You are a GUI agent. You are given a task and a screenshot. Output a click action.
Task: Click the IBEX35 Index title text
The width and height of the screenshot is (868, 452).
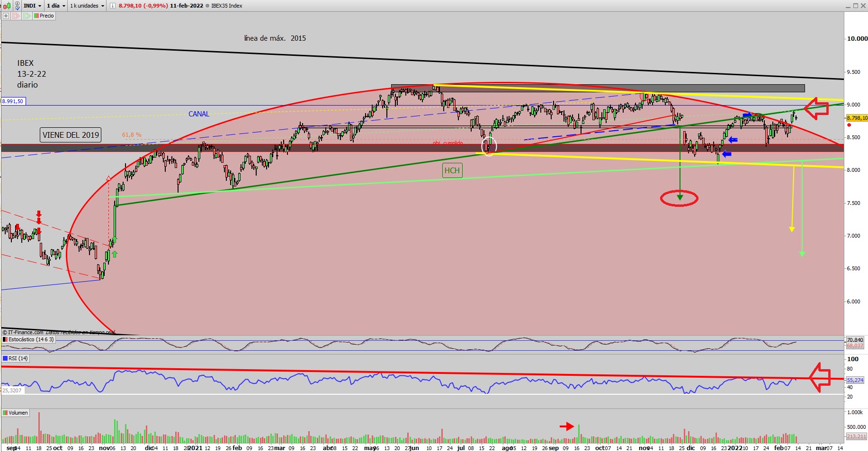tap(226, 6)
